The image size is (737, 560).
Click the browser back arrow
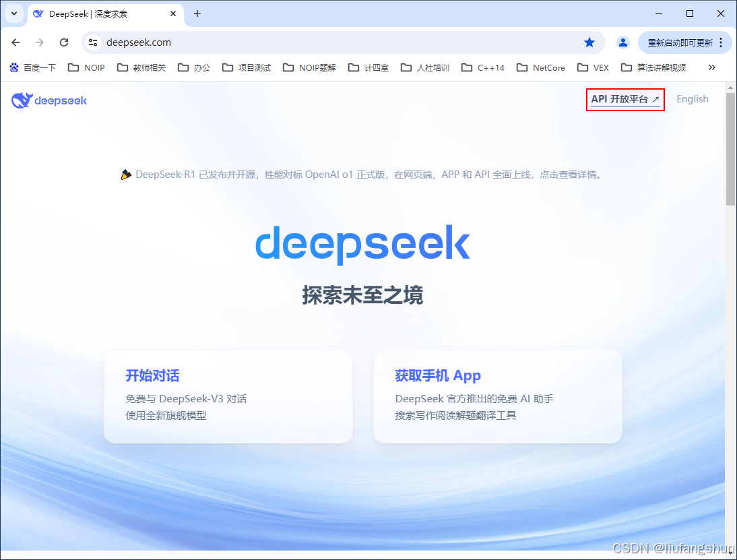(15, 42)
